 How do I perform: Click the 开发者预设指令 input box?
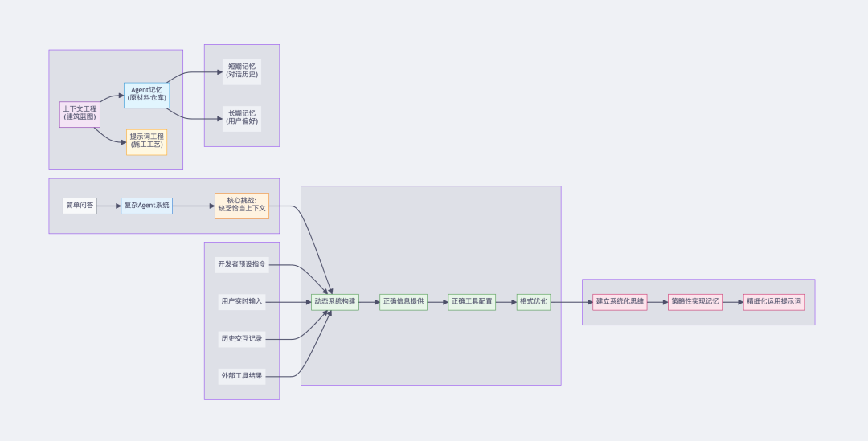click(x=241, y=263)
